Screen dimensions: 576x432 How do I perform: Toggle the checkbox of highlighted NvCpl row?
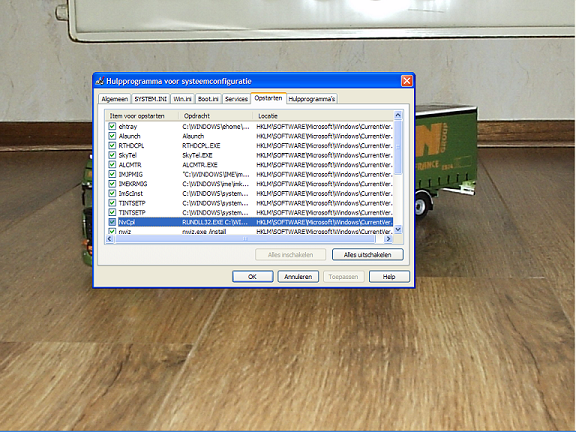[x=112, y=222]
